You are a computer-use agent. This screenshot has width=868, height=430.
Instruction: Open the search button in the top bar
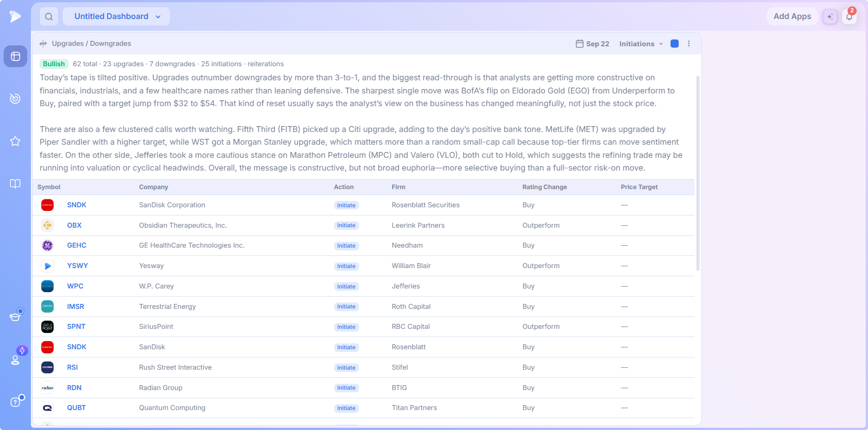49,16
